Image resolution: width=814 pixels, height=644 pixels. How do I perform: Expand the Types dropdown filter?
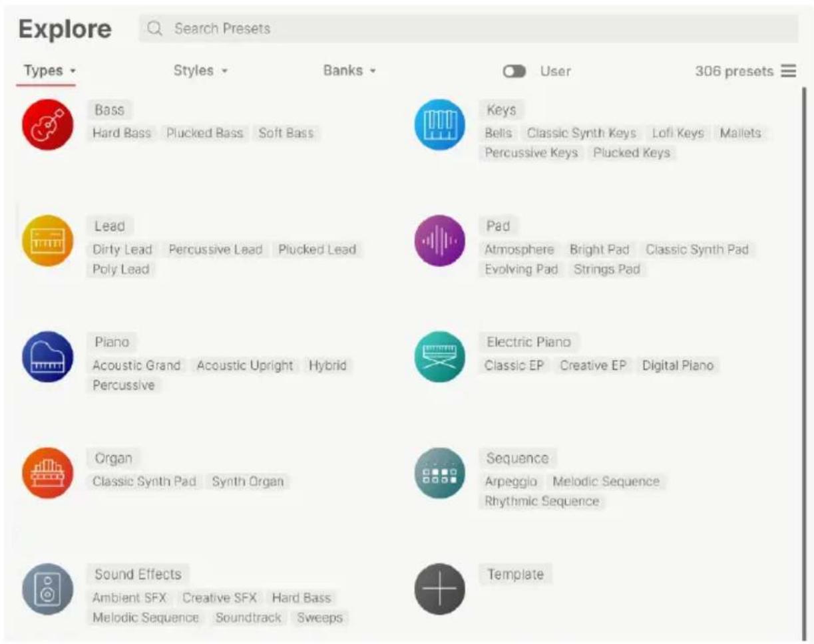click(49, 71)
